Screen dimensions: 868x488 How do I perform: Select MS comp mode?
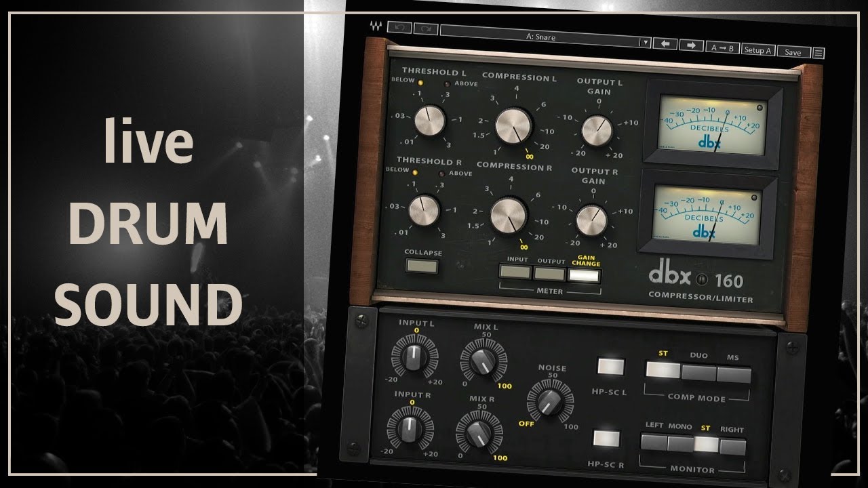[734, 375]
